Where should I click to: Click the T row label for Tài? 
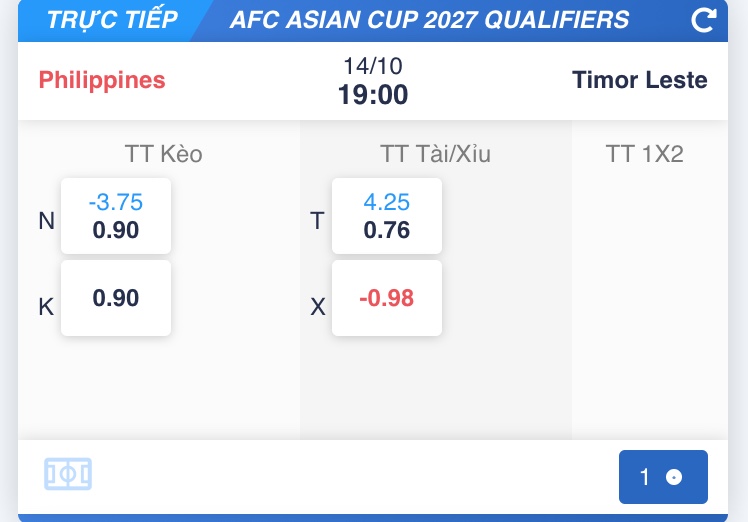[x=318, y=221]
